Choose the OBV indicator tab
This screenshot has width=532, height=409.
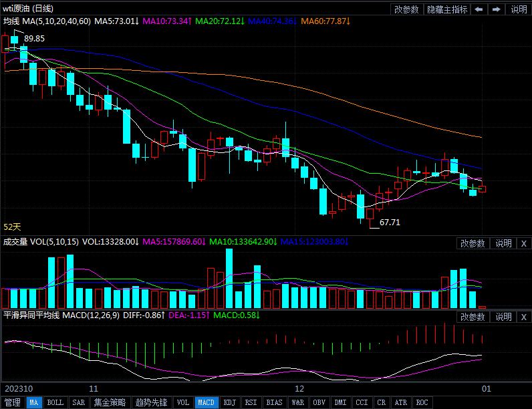(x=319, y=402)
